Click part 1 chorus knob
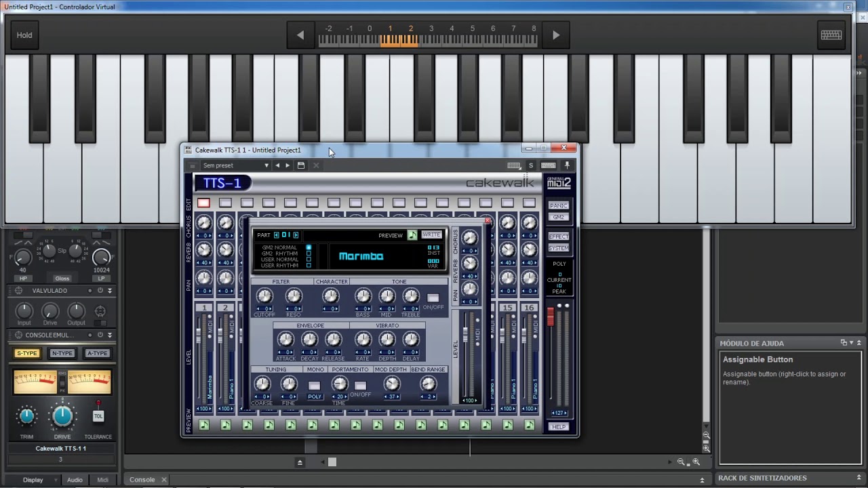The height and width of the screenshot is (488, 868). (x=203, y=222)
